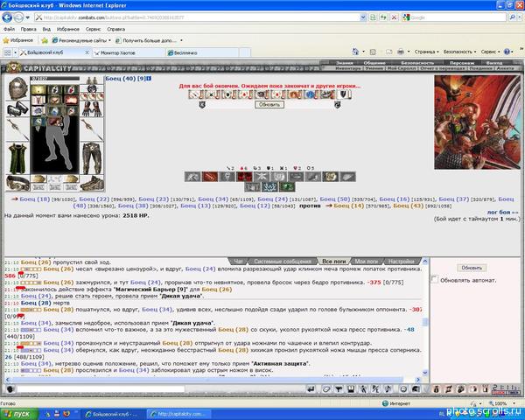This screenshot has height=420, width=525.
Task: Click the smiley emoticon icon in chat toolbar
Action: coord(403,388)
